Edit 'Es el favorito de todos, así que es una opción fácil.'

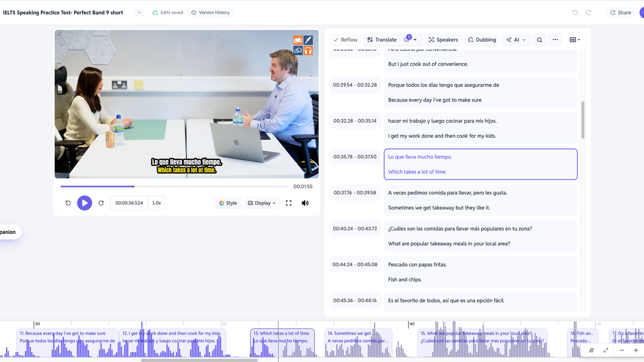click(x=446, y=301)
